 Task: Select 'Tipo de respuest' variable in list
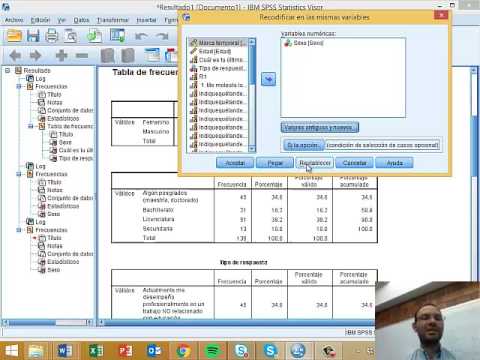tap(218, 68)
